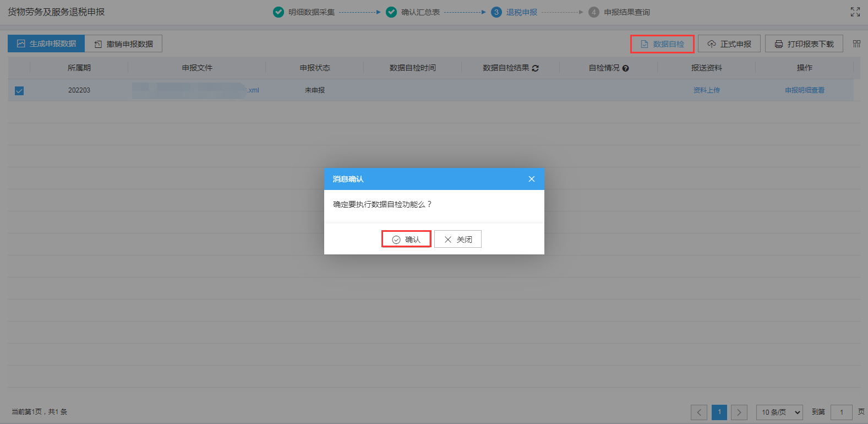Screen dimensions: 868x424
Task: Go to the 明细数据采集 step
Action: [x=312, y=12]
